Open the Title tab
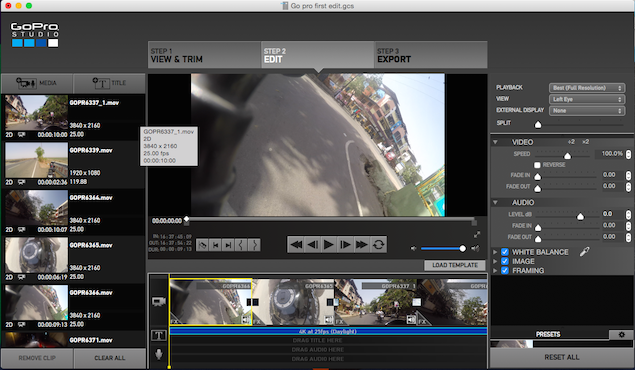The image size is (635, 370). click(x=109, y=83)
